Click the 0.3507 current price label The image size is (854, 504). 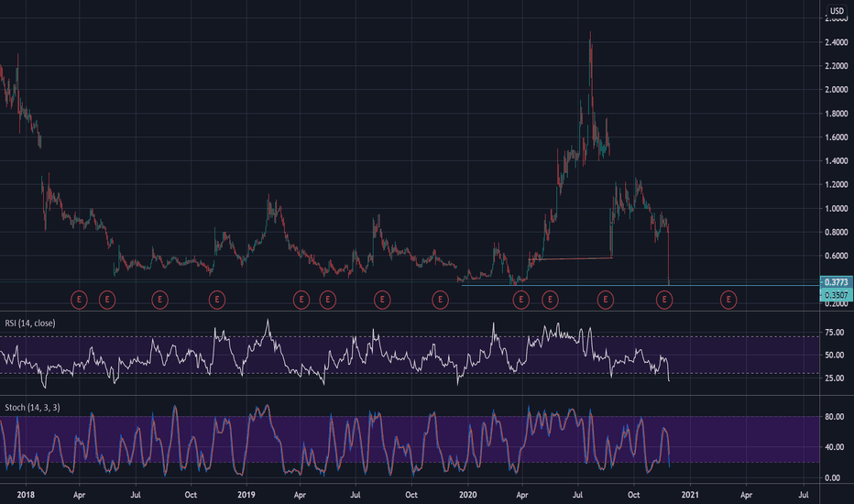pos(836,295)
